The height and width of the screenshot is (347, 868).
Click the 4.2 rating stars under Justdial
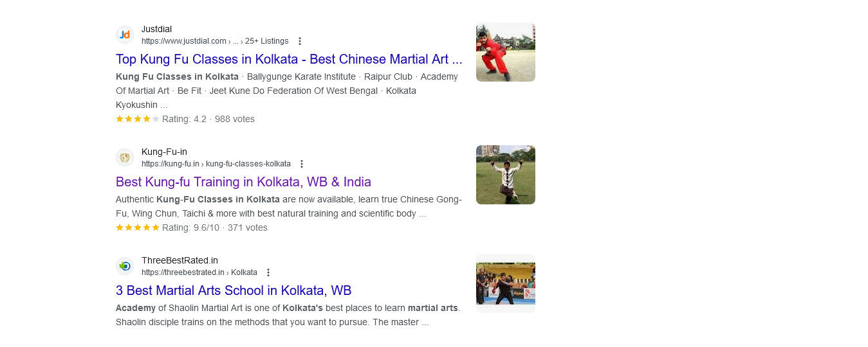pyautogui.click(x=138, y=119)
